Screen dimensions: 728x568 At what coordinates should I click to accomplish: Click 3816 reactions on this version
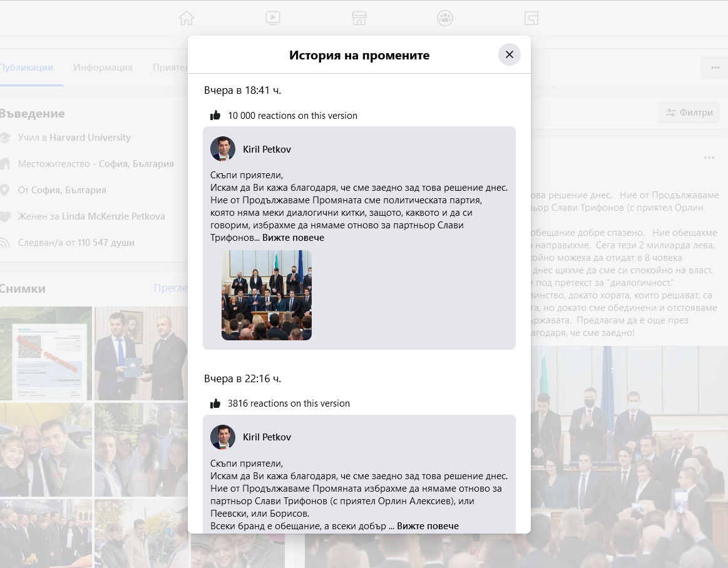pos(289,403)
